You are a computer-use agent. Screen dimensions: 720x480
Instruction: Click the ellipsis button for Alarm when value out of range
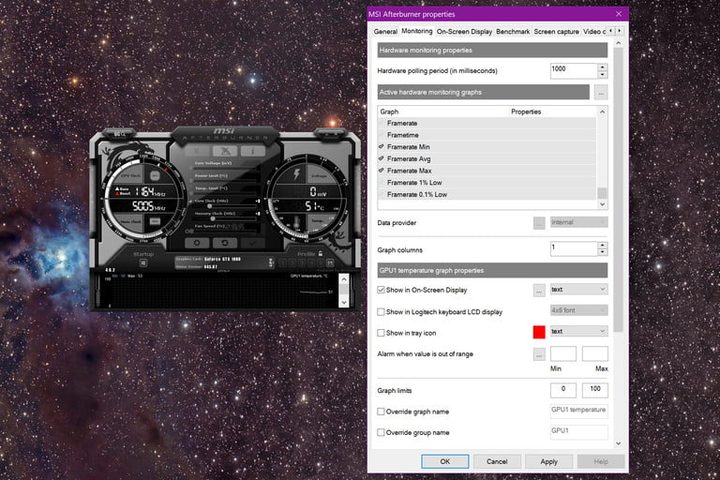point(539,355)
